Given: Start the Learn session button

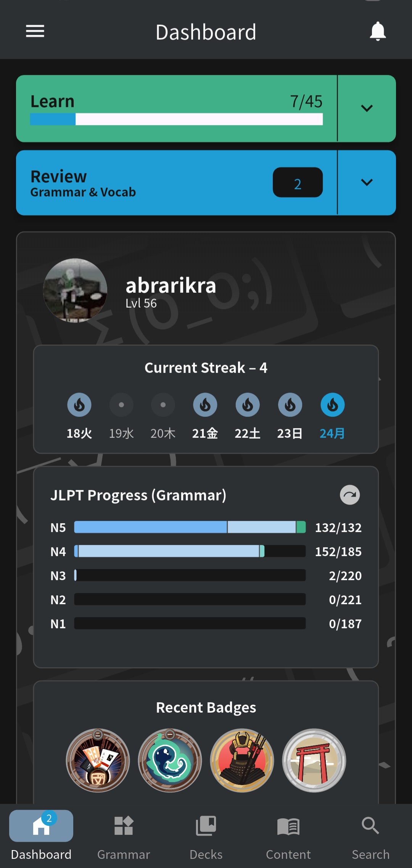Looking at the screenshot, I should (x=177, y=108).
